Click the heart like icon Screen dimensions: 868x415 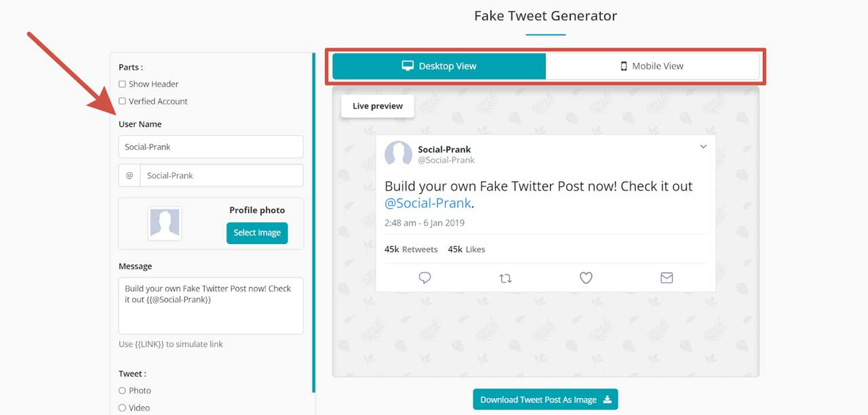click(586, 278)
